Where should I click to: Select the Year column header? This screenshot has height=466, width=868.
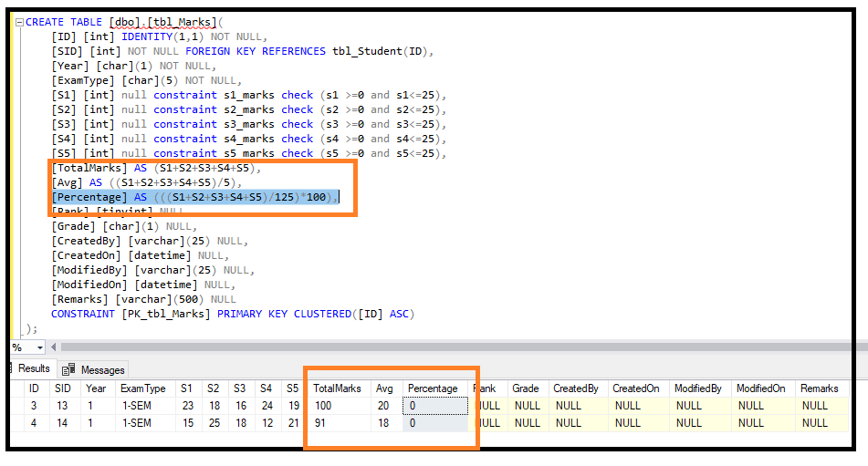[x=96, y=388]
